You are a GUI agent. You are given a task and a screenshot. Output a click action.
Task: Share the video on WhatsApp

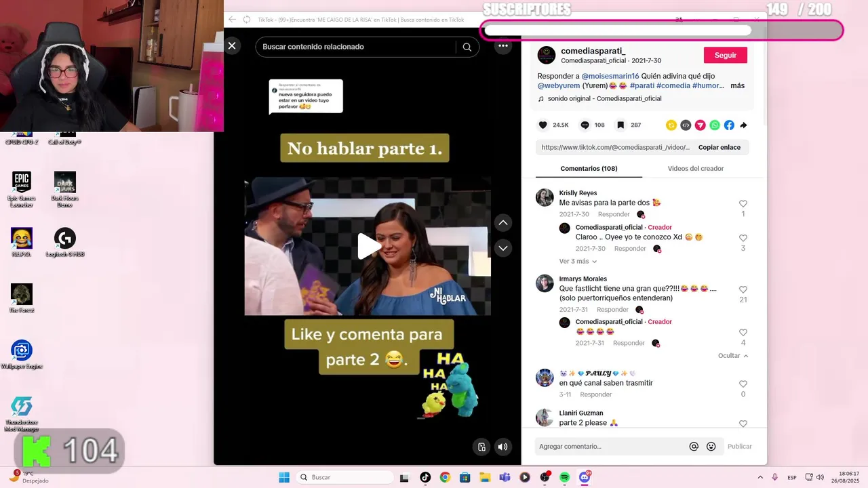715,125
